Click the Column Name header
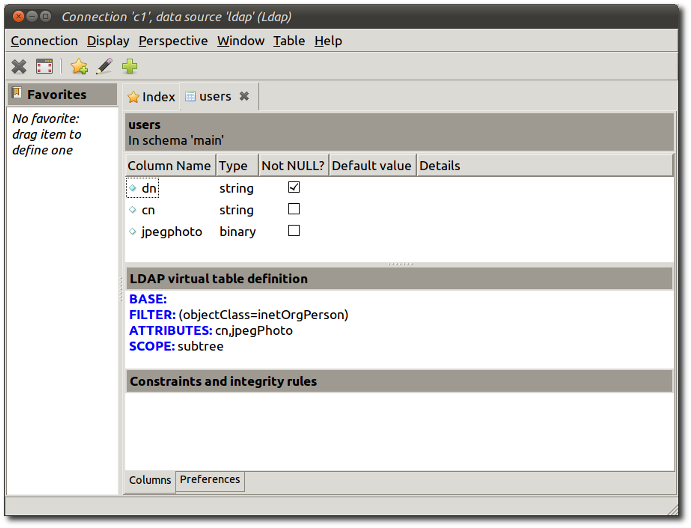This screenshot has height=528, width=691. tap(169, 166)
